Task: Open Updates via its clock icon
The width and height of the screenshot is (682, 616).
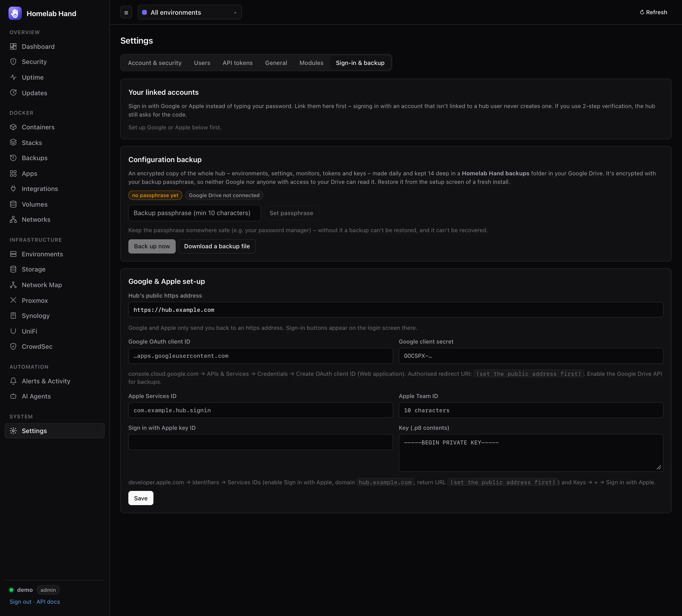Action: tap(13, 92)
